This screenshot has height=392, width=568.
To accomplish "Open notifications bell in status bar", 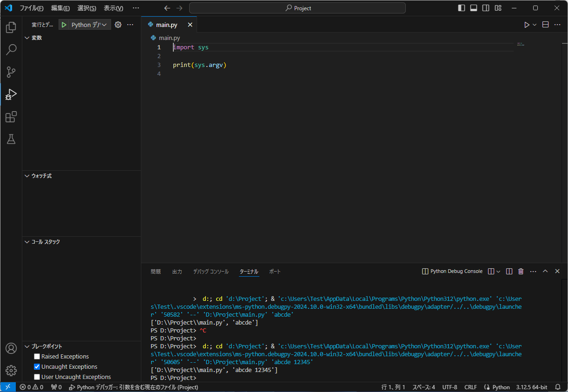I will tap(558, 387).
